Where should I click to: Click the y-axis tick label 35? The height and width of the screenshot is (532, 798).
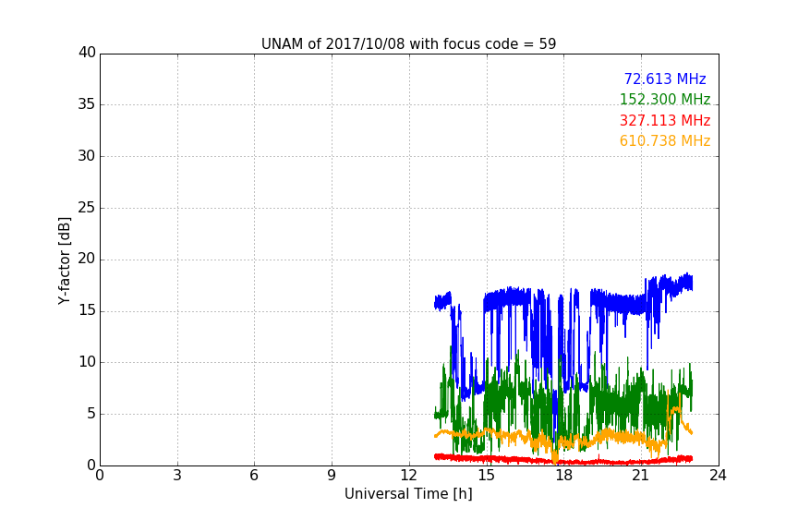click(x=87, y=104)
